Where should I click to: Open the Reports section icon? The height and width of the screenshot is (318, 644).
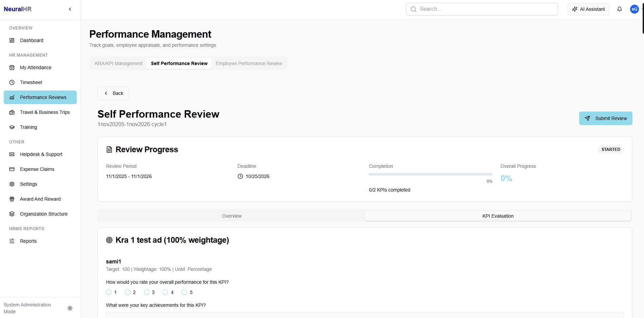coord(12,241)
